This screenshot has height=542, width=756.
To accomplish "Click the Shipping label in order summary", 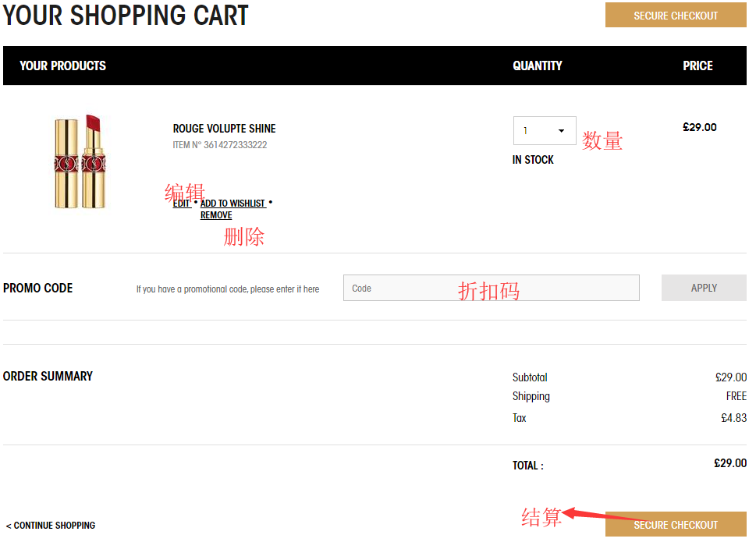I will 531,396.
